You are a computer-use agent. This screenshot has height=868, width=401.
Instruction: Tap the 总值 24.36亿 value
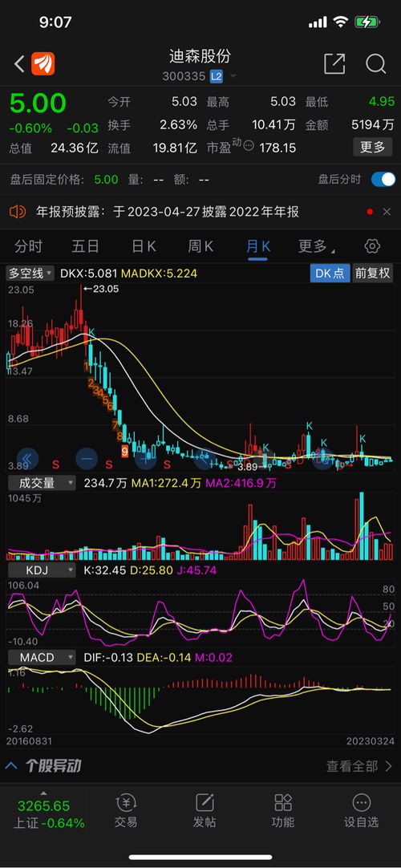74,148
